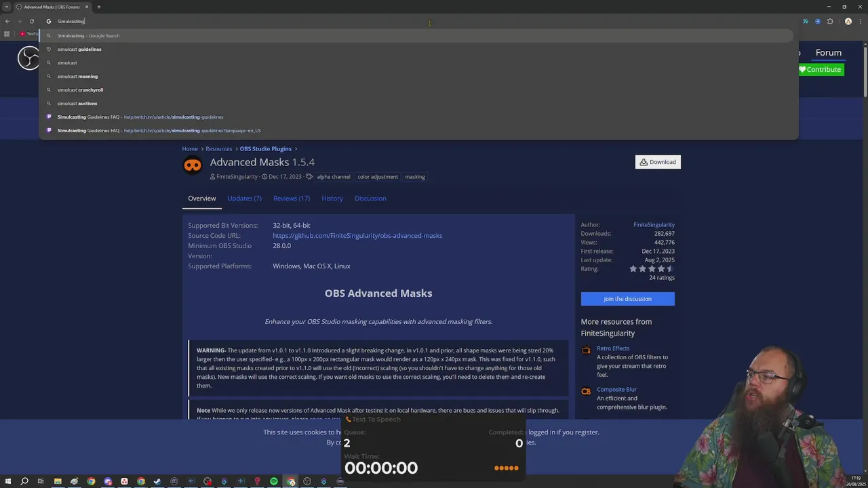Open the bookmarks apps grid icon

[x=7, y=34]
